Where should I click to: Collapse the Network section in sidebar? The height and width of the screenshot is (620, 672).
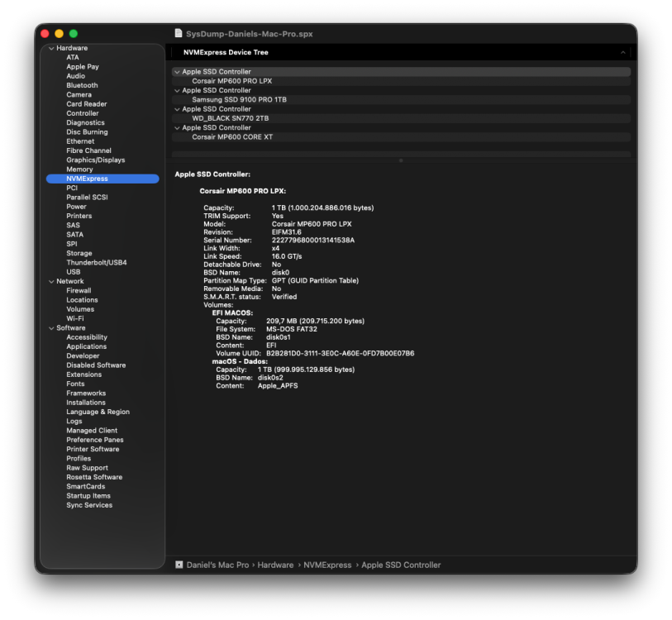51,281
